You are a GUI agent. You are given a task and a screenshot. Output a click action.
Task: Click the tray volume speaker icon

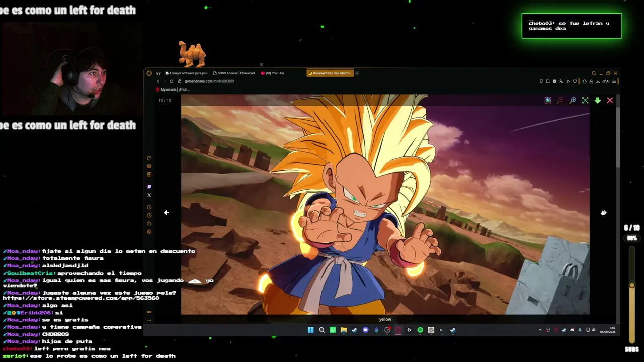594,330
